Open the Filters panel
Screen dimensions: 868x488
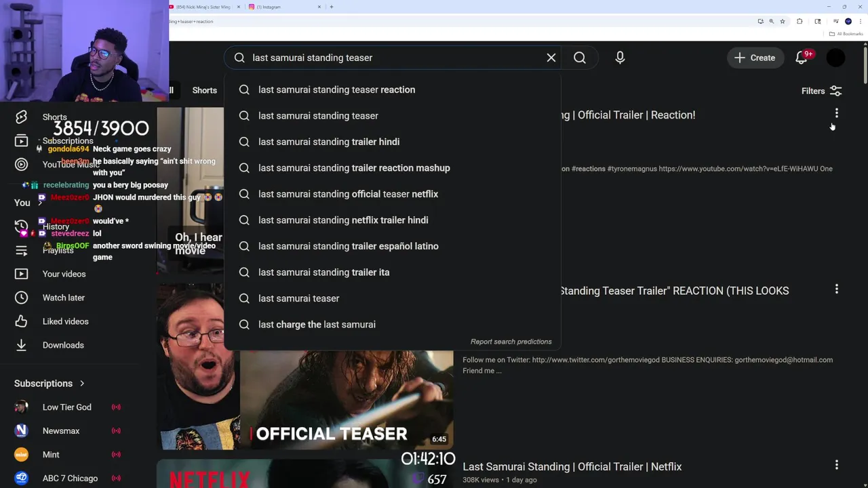821,91
